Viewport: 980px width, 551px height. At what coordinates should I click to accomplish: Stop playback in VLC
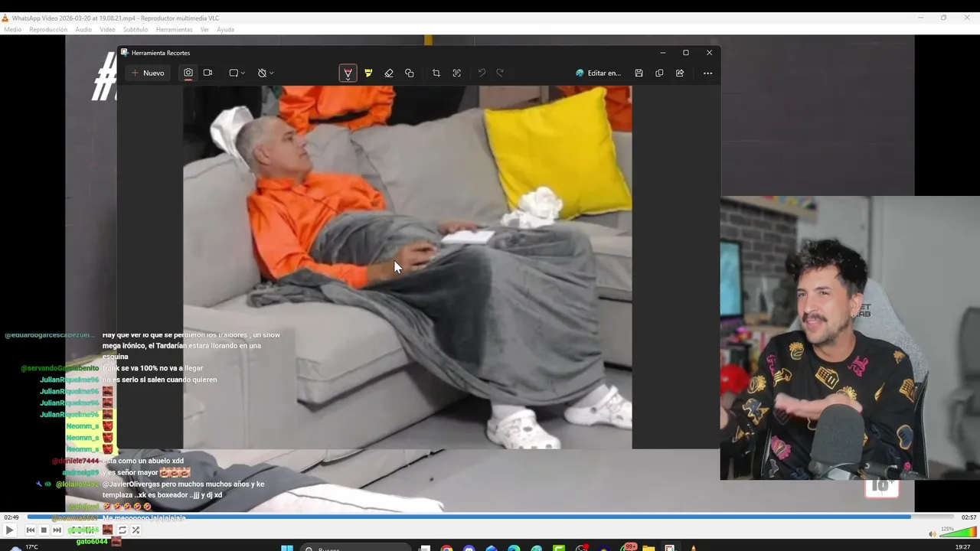44,530
